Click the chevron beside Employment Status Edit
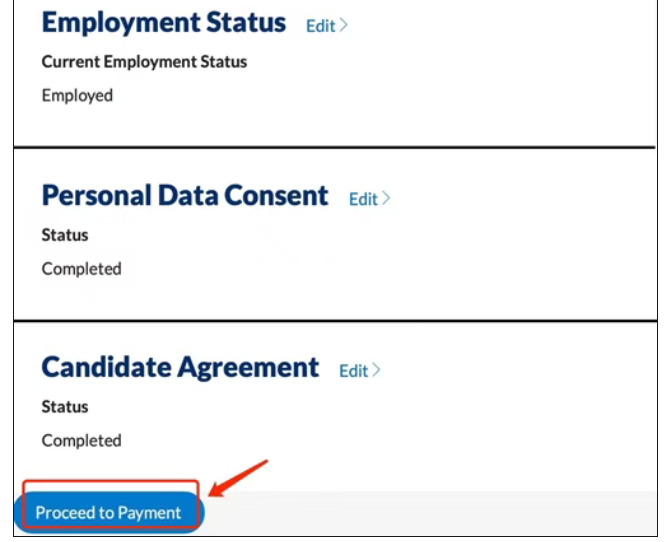664x542 pixels. pos(344,26)
